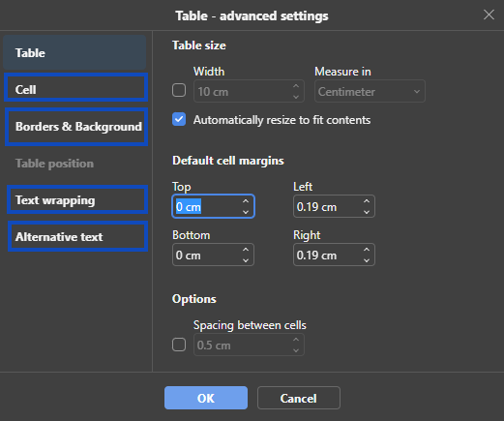This screenshot has width=504, height=421.
Task: Go to the Alternative text tab
Action: pyautogui.click(x=77, y=236)
